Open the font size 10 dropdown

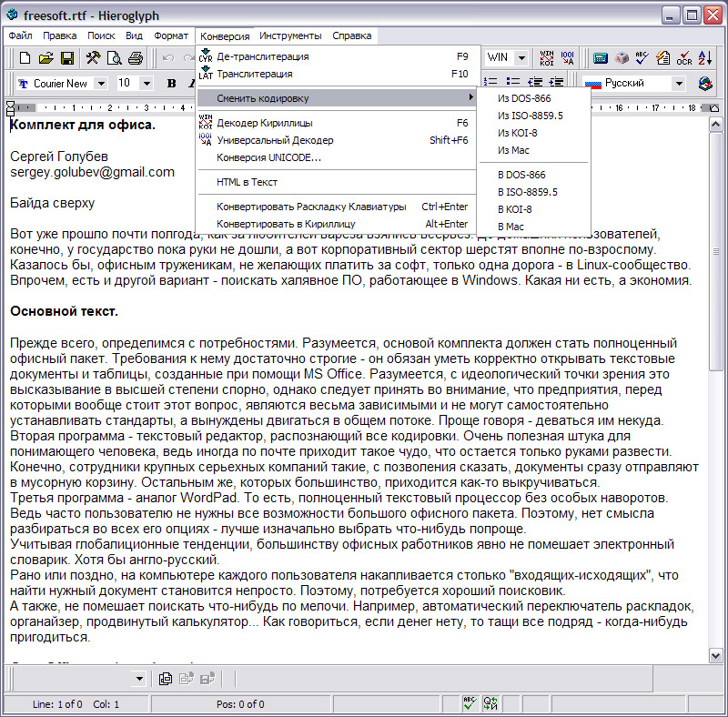[x=147, y=84]
